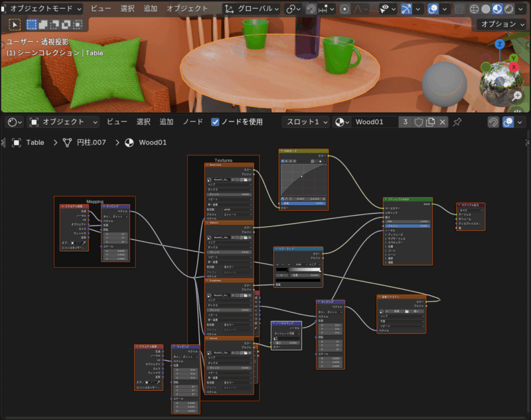Switch to solid shading mode
The width and height of the screenshot is (531, 420).
pos(486,9)
